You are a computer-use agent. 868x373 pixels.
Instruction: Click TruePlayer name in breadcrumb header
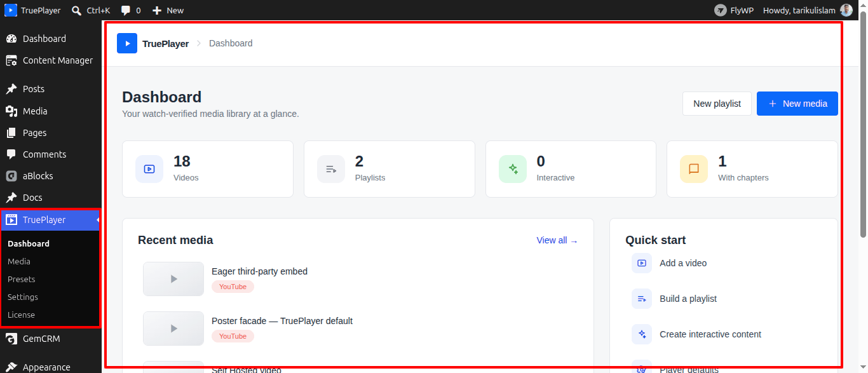[x=165, y=44]
